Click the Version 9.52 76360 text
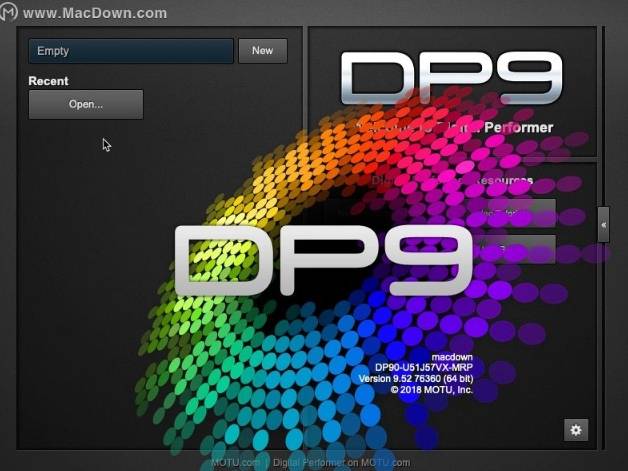The height and width of the screenshot is (471, 628). (416, 378)
